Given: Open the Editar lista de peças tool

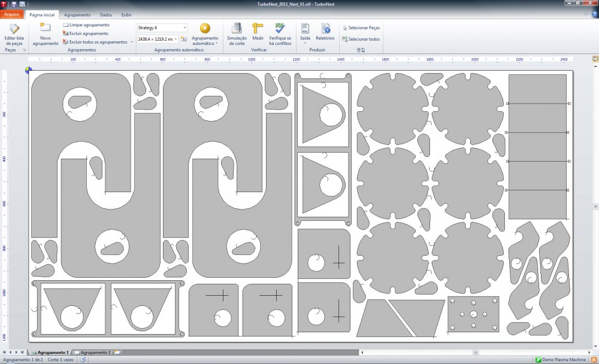Looking at the screenshot, I should (x=14, y=34).
